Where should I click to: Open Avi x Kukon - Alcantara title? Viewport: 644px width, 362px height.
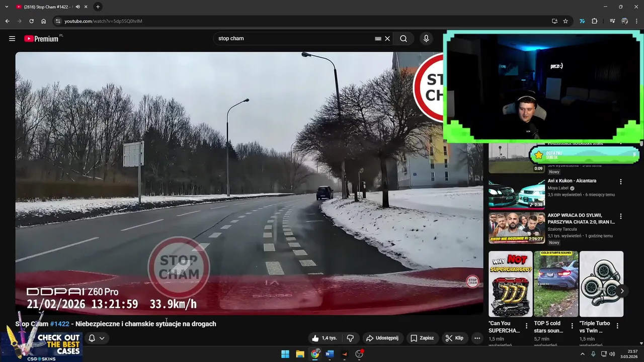coord(572,181)
